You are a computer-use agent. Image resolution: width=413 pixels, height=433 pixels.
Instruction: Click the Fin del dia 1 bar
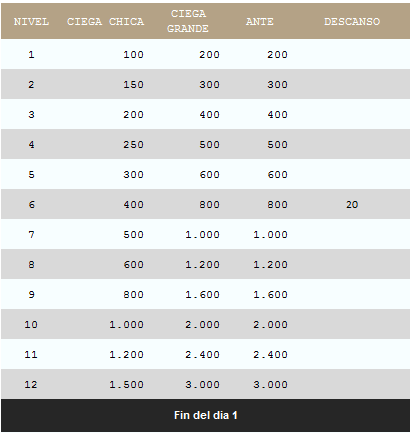(x=205, y=415)
